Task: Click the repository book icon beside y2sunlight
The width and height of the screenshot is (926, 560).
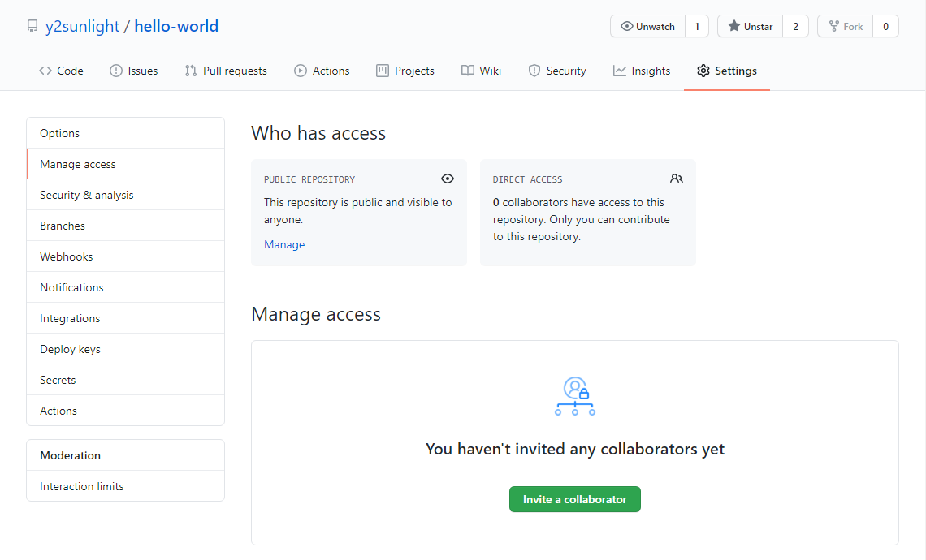Action: [x=32, y=27]
